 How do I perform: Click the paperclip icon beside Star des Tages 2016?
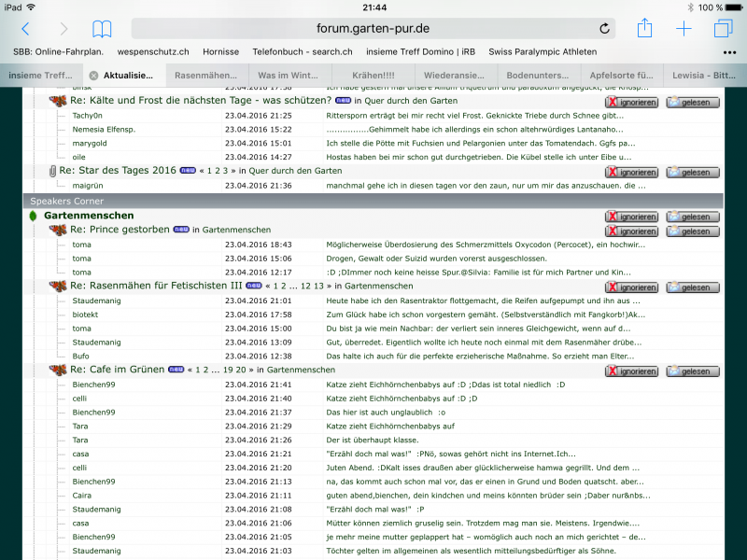click(x=52, y=172)
